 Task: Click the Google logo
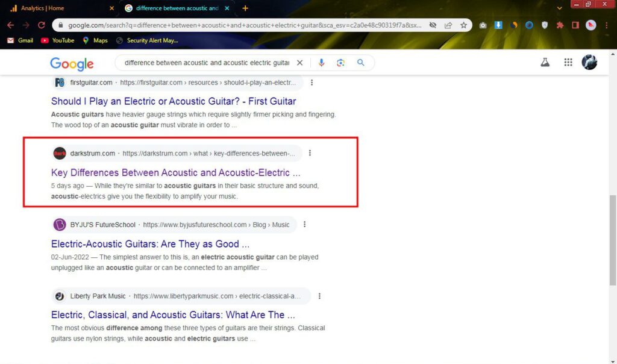[72, 63]
